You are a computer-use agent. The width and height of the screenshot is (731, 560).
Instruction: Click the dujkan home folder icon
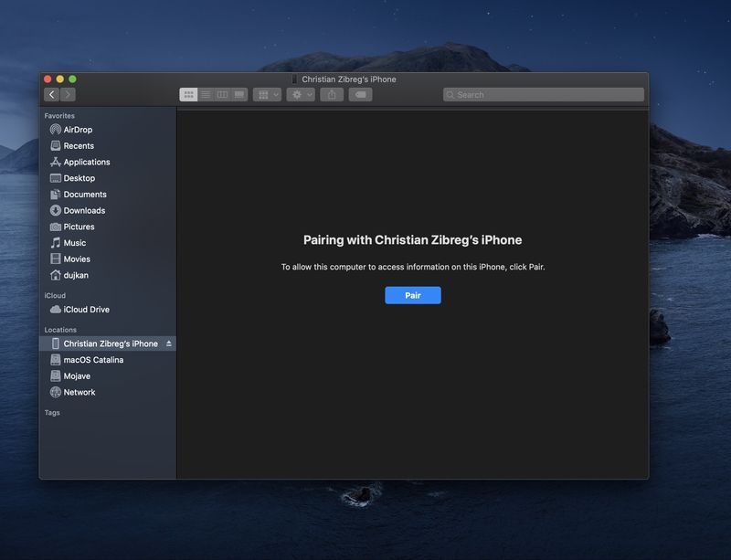56,275
